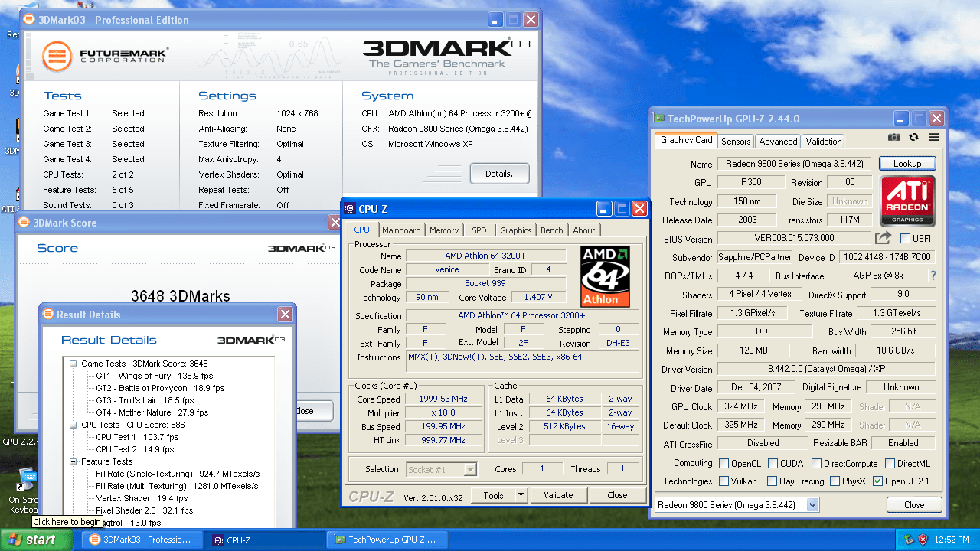Click the BIOS Version field VER008.015.073.000
The width and height of the screenshot is (980, 551).
[x=794, y=239]
